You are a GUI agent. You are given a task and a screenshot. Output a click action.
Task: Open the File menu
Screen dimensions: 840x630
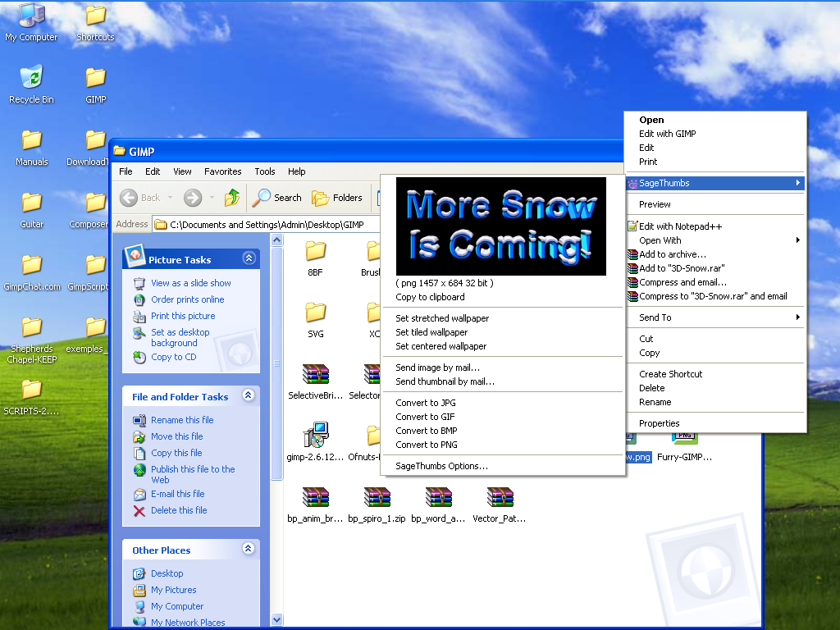[x=126, y=171]
